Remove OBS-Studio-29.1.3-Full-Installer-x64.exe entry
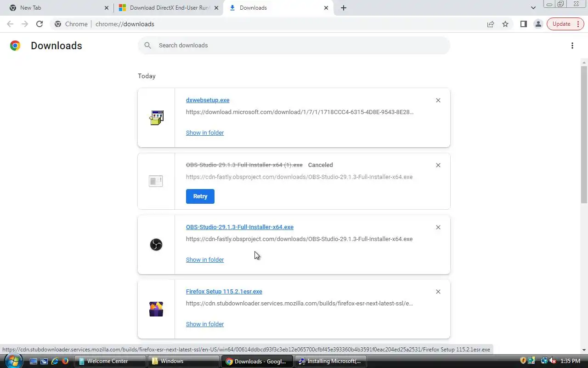 (438, 227)
